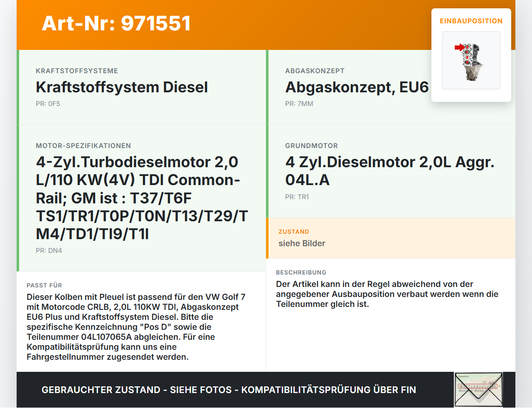This screenshot has width=532, height=408.
Task: Click the GRUNDMOTOR label
Action: point(311,146)
